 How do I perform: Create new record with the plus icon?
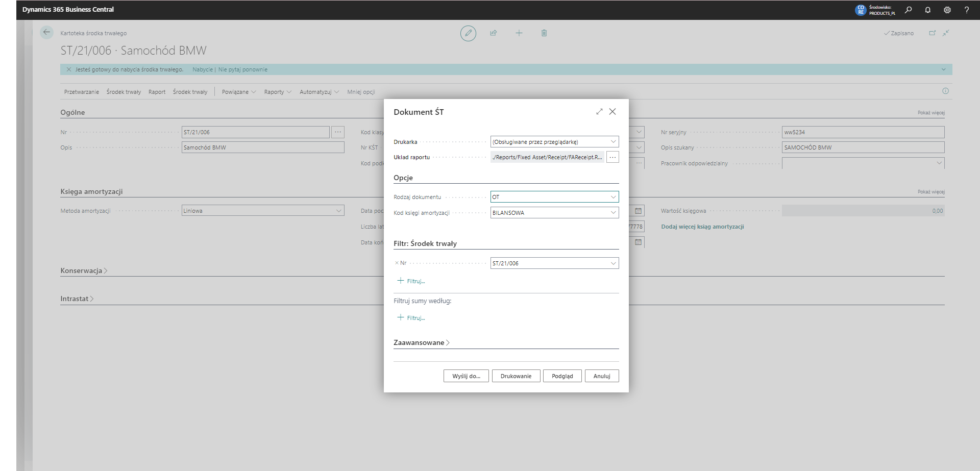point(519,33)
